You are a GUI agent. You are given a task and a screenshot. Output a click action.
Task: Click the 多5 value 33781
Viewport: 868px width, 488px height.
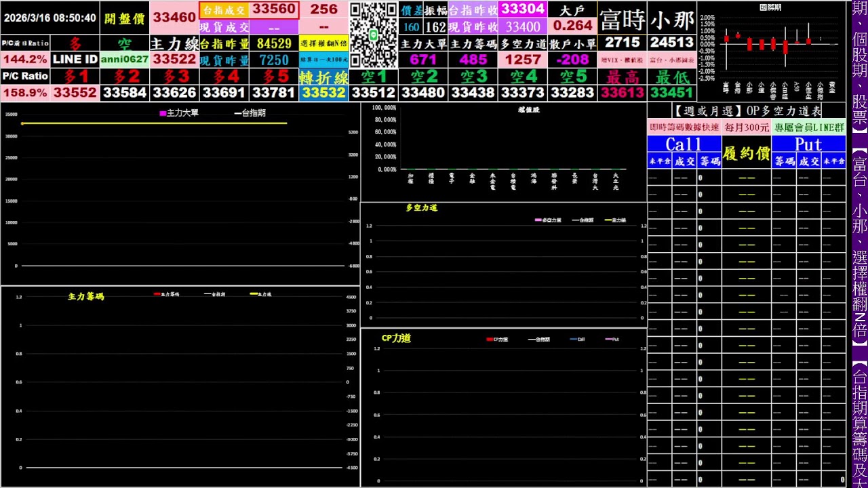tap(274, 93)
